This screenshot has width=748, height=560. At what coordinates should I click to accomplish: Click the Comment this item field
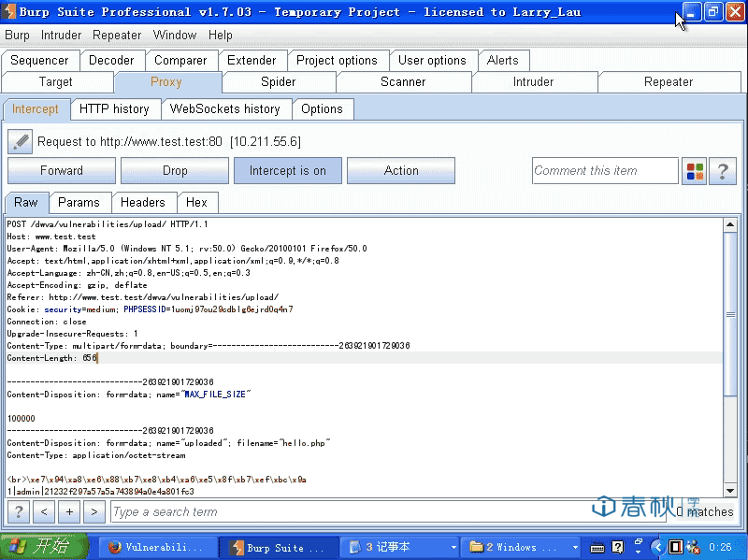[604, 171]
